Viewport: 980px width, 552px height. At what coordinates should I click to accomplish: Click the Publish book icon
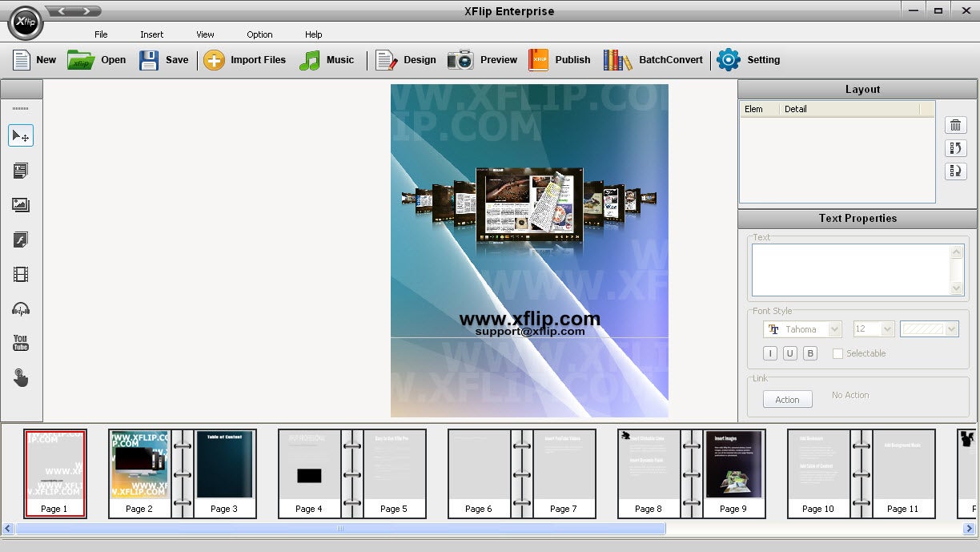(538, 59)
